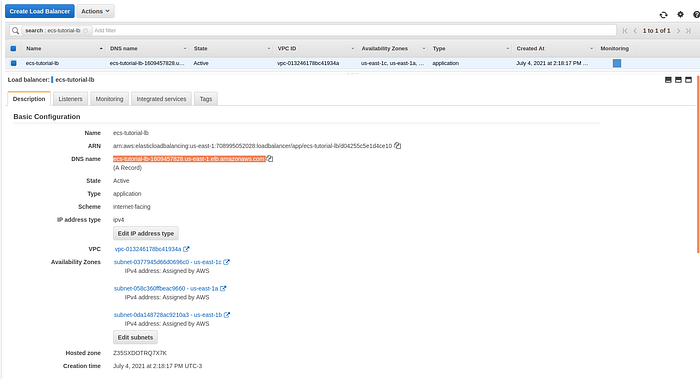Viewport: 700px width, 379px height.
Task: Click the Create Load Balancer button
Action: coord(40,11)
